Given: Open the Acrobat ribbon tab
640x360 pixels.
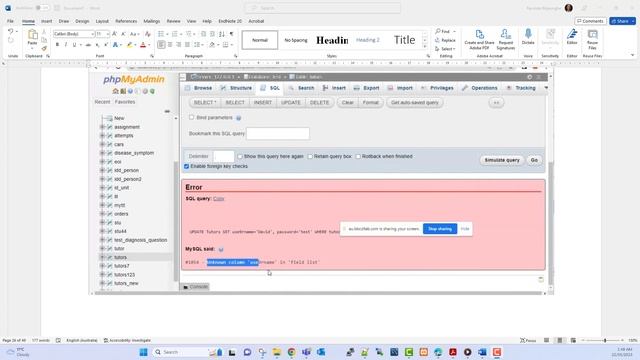Looking at the screenshot, I should point(256,21).
